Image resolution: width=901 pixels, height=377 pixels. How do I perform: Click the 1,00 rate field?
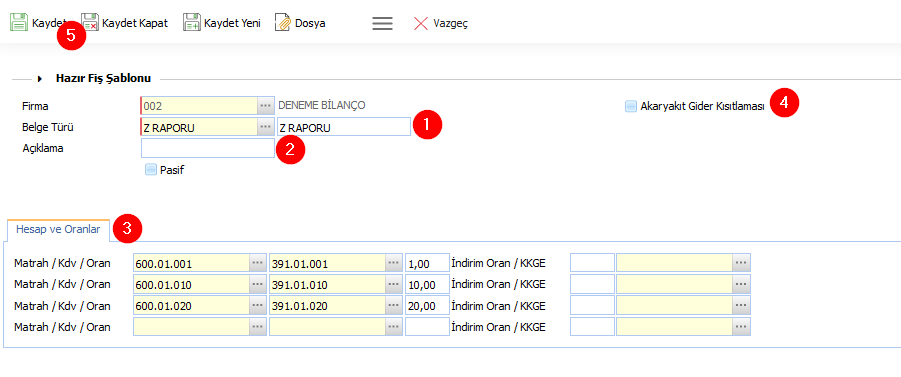(427, 263)
